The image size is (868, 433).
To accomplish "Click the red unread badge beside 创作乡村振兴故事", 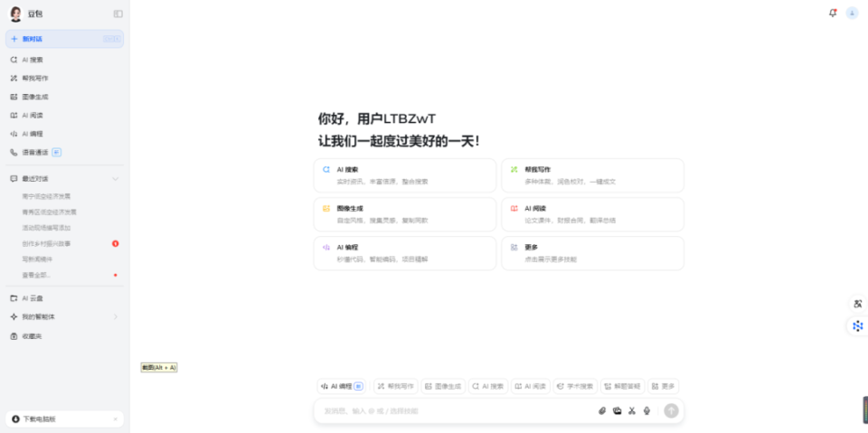I will coord(115,243).
